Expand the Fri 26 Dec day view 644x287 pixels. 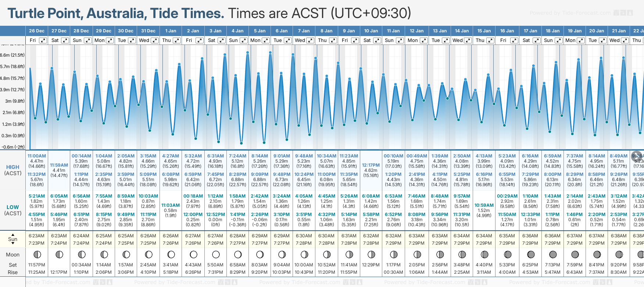43,40
